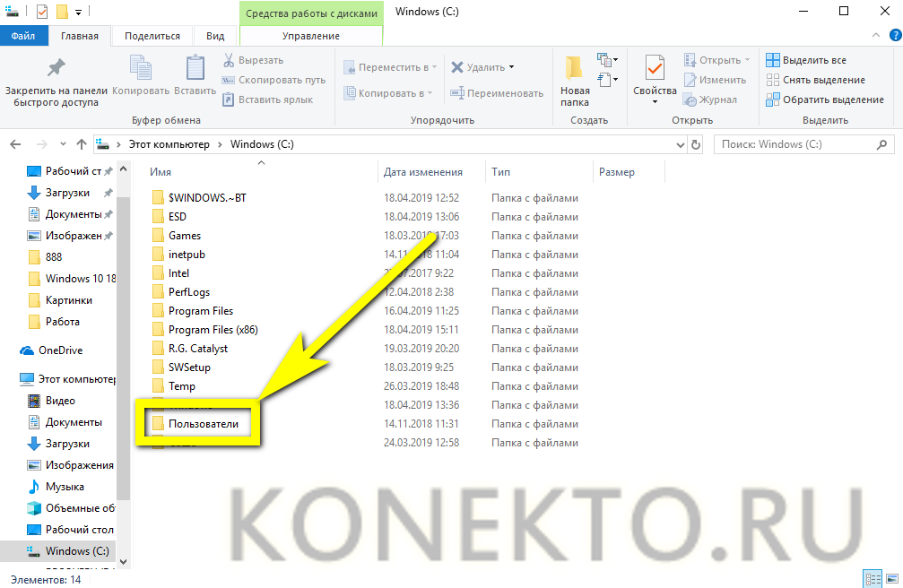Click Скопировать путь (Copy path)

click(274, 80)
